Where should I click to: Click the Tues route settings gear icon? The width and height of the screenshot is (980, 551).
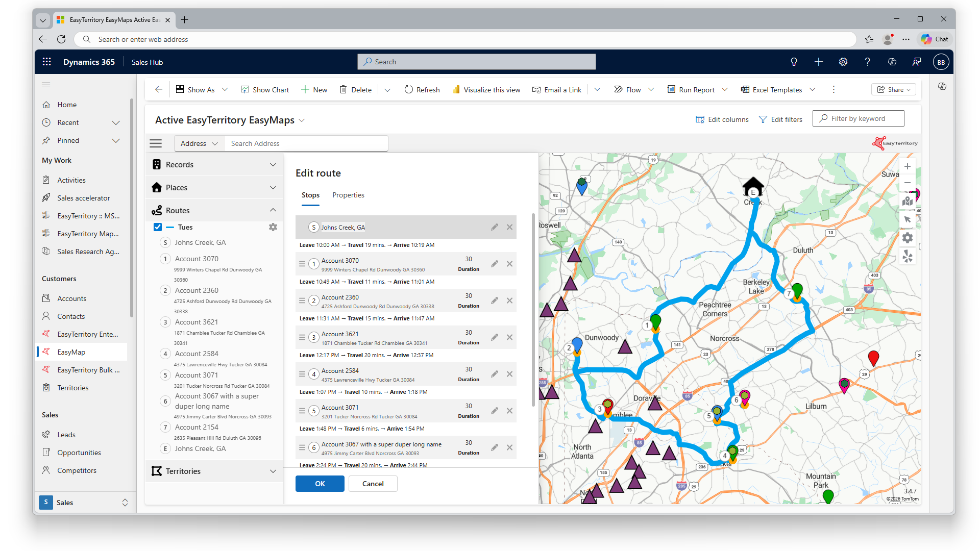pos(273,227)
